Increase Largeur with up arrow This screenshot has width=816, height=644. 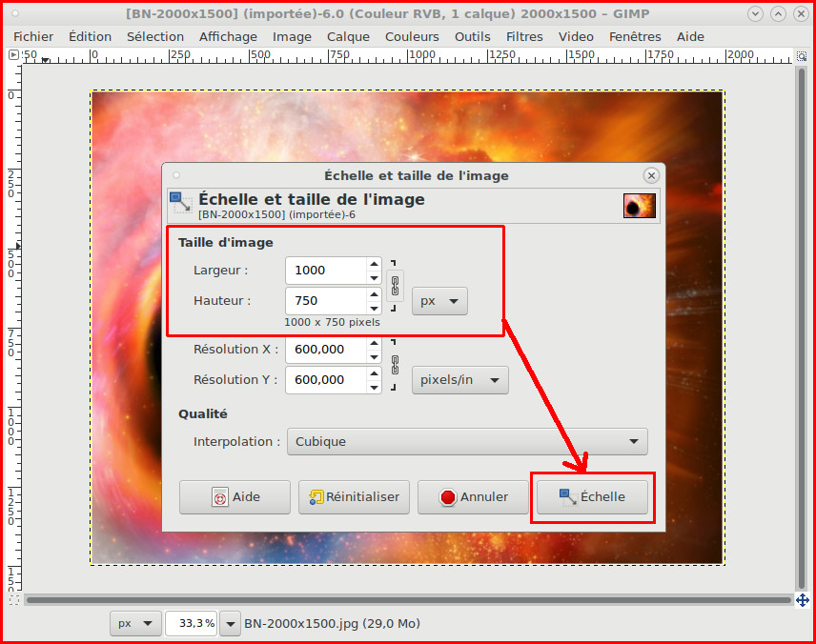tap(375, 264)
